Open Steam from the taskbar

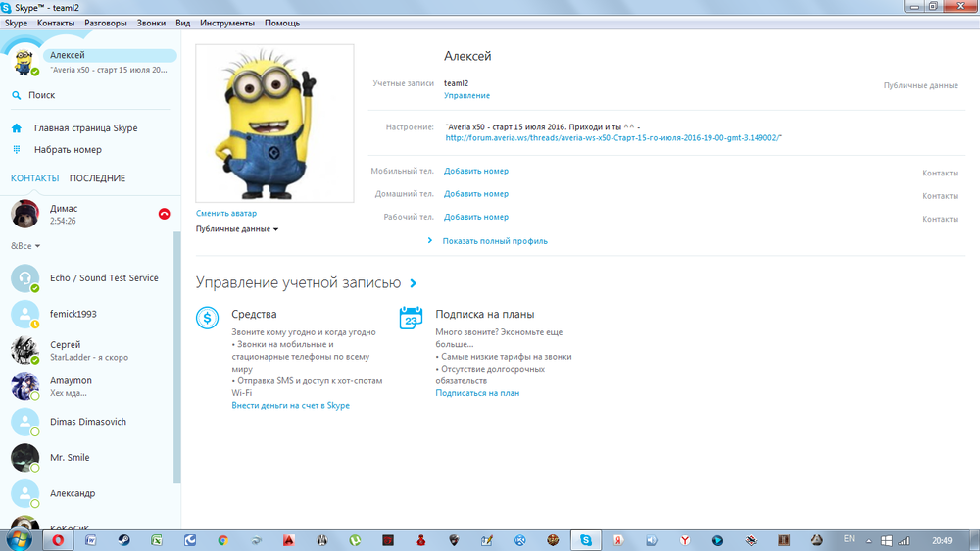point(124,539)
